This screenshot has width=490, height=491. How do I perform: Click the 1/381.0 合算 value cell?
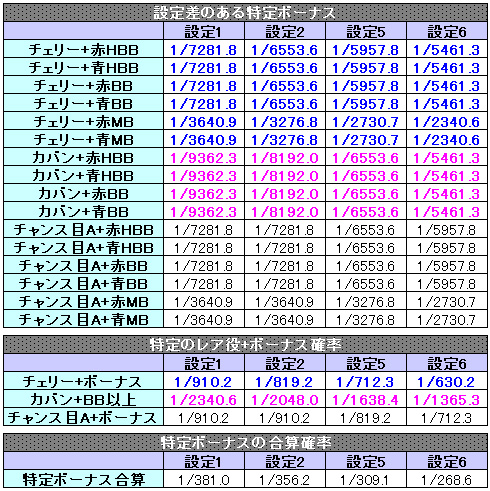pyautogui.click(x=204, y=479)
